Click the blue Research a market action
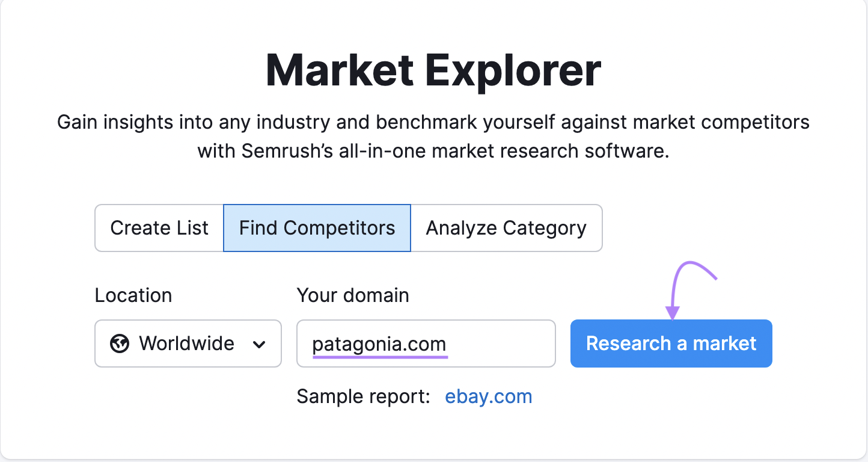This screenshot has height=462, width=868. pyautogui.click(x=671, y=343)
